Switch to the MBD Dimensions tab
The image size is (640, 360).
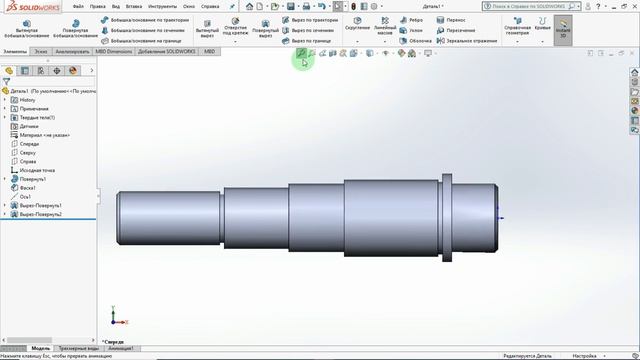coord(114,51)
